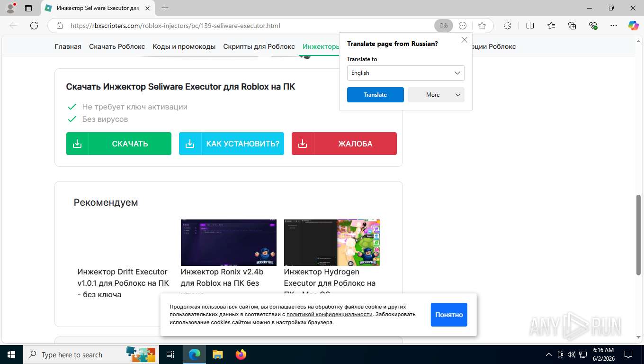644x364 pixels.
Task: Show hidden tray icons chevron
Action: (549, 355)
